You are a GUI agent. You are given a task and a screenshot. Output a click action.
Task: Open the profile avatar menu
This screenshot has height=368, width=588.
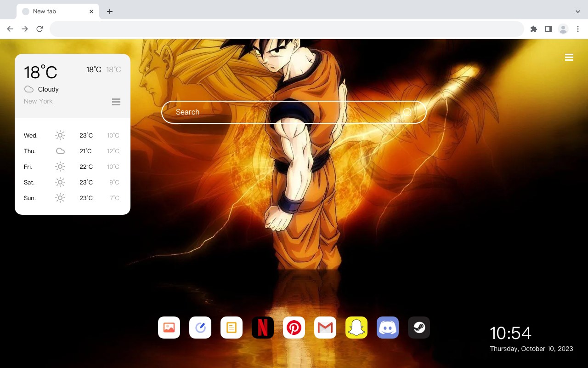tap(563, 29)
